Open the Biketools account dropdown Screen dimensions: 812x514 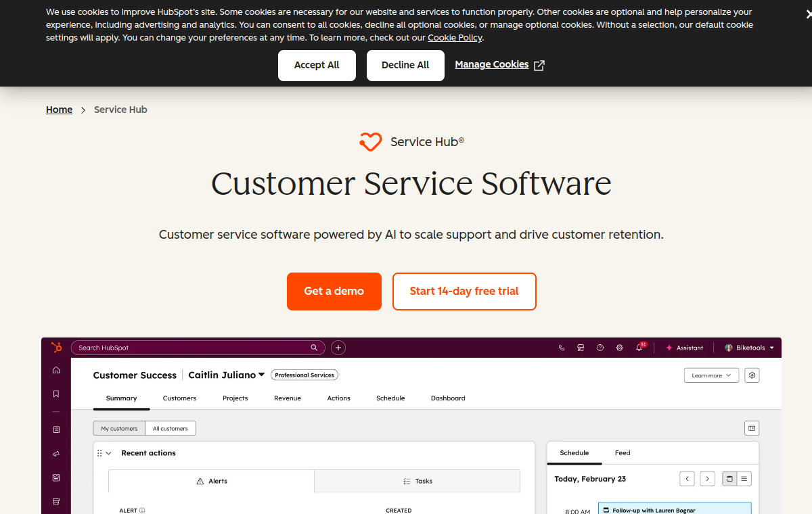pos(750,348)
